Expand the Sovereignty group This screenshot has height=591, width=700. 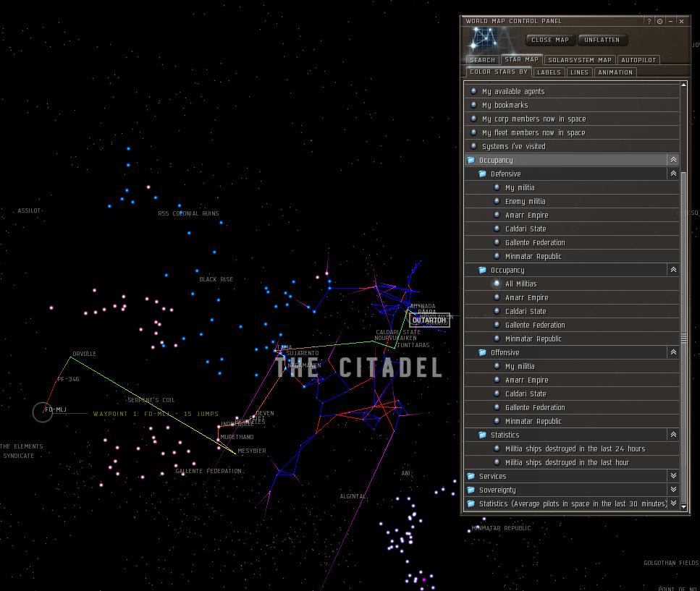coord(673,490)
